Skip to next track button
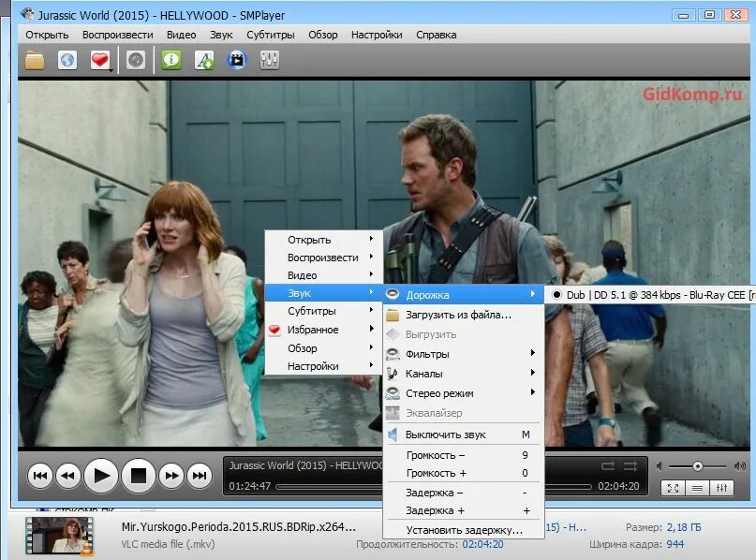Image resolution: width=756 pixels, height=560 pixels. tap(200, 476)
